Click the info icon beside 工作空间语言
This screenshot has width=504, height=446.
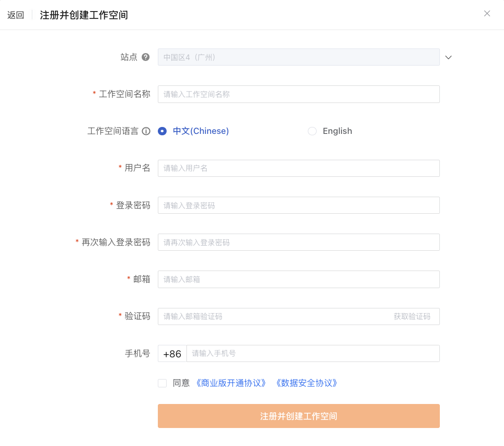[146, 131]
